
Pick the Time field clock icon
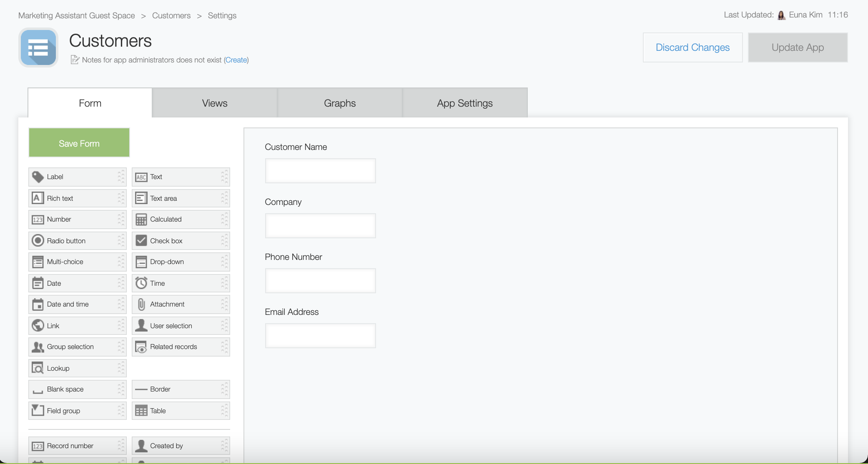point(141,283)
